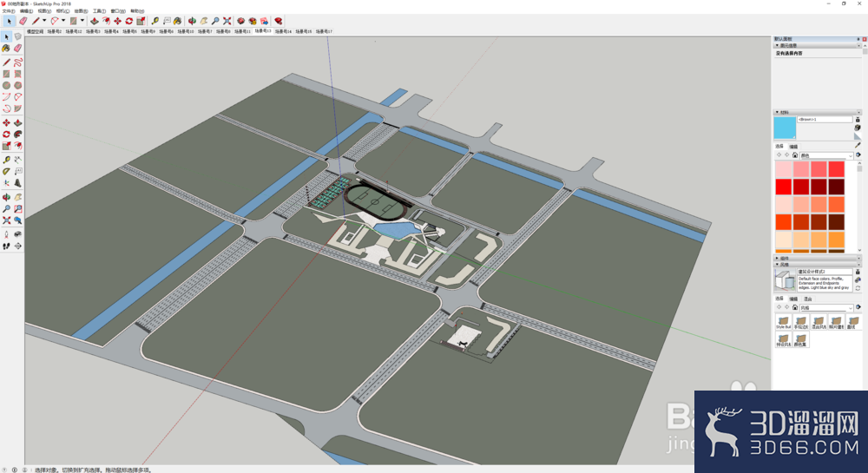
Task: Open the 手绘边线 styles folder
Action: tap(801, 322)
